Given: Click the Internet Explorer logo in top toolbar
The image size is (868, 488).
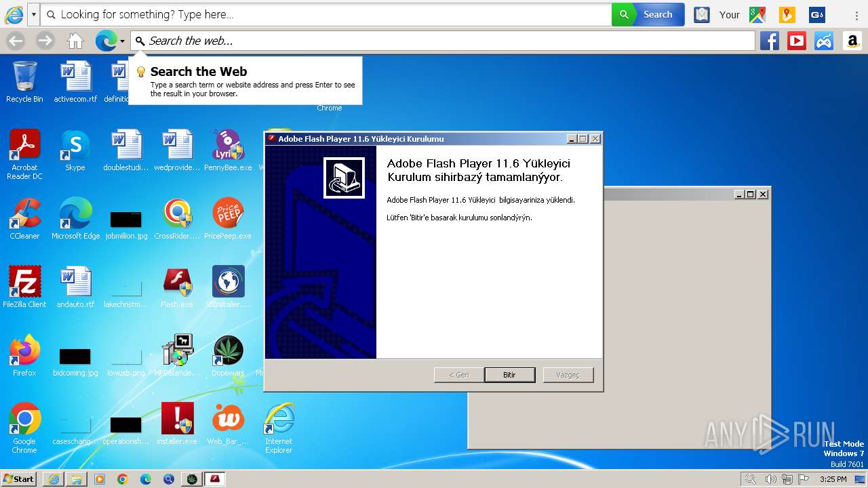Looking at the screenshot, I should point(14,14).
